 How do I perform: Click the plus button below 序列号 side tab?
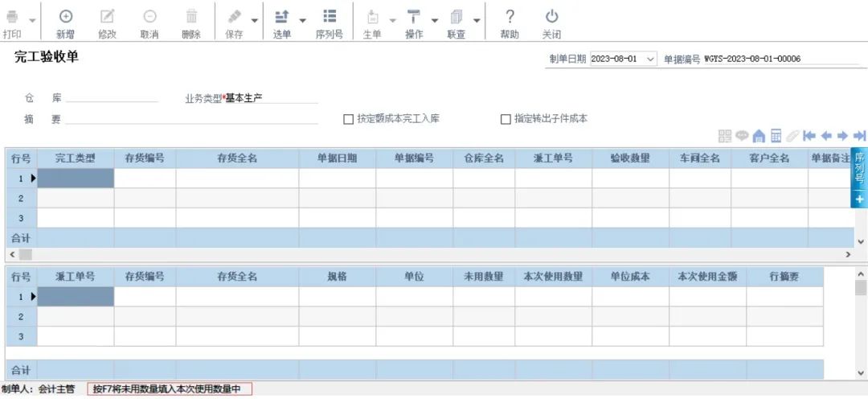(858, 199)
